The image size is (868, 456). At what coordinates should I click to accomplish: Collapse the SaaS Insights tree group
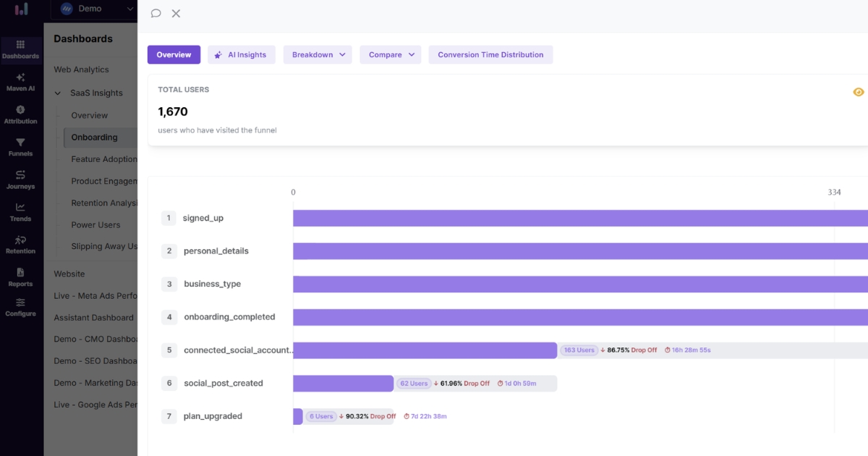(58, 93)
